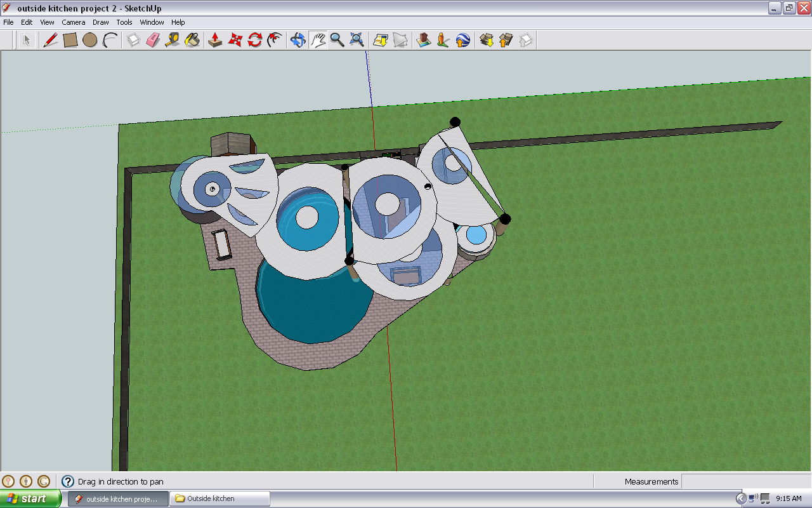This screenshot has height=508, width=812.
Task: Switch to the Orbit tool
Action: [x=298, y=40]
